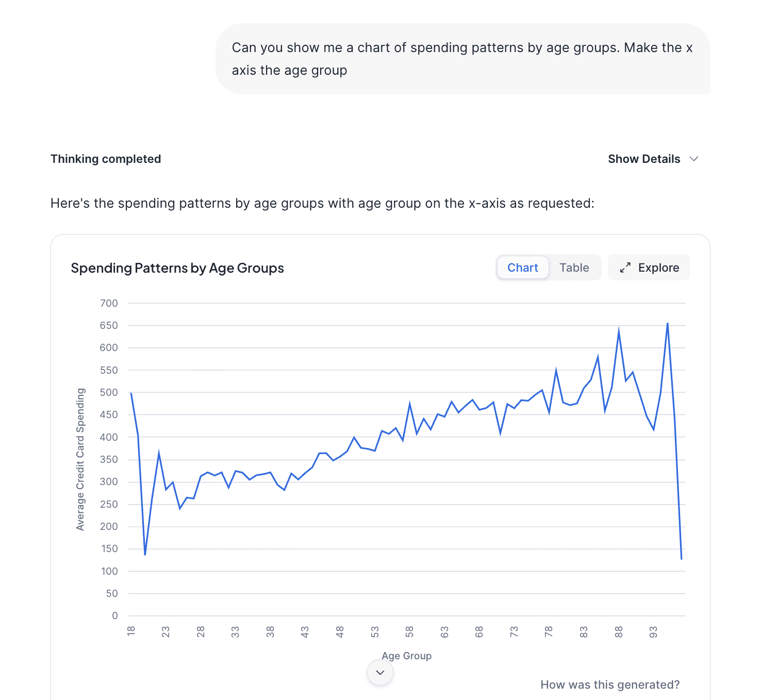Switch to the Table view tab
Viewport: 761px width, 700px height.
[x=574, y=268]
